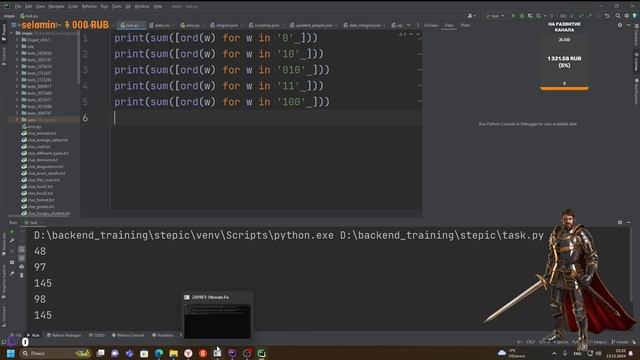The height and width of the screenshot is (360, 640).
Task: Open clue_average_salary.txt in project tree
Action: coord(45,140)
